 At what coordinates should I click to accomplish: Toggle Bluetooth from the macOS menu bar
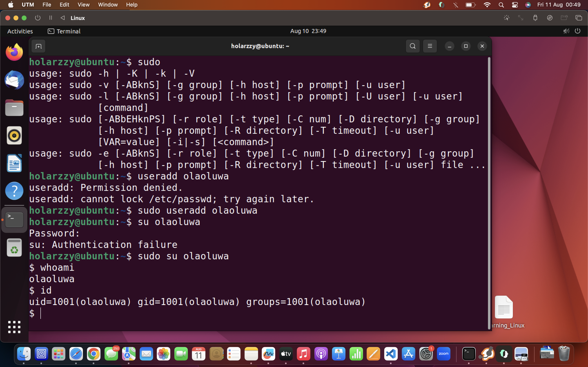(x=456, y=5)
